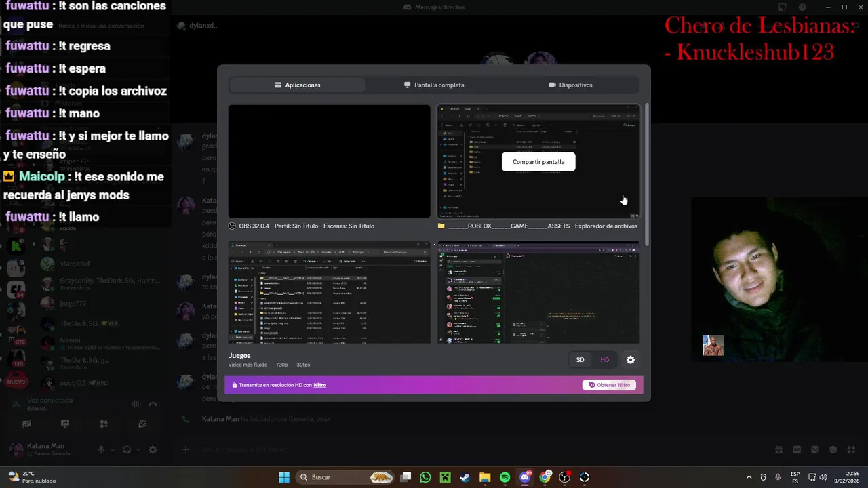Choose the ROBLOX GAME ASSETS explorer thumbnail
The image size is (868, 488).
coord(538,161)
